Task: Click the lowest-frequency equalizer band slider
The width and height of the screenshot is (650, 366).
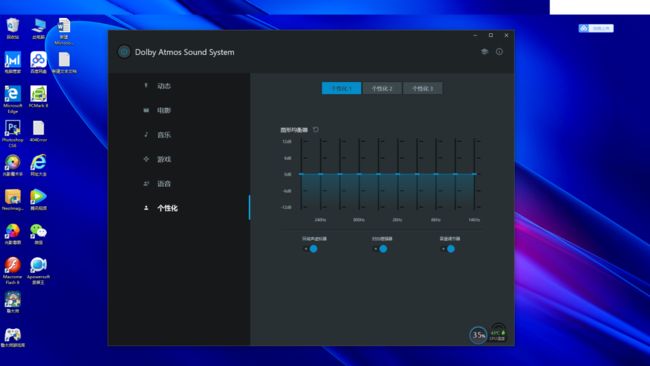Action: (301, 174)
